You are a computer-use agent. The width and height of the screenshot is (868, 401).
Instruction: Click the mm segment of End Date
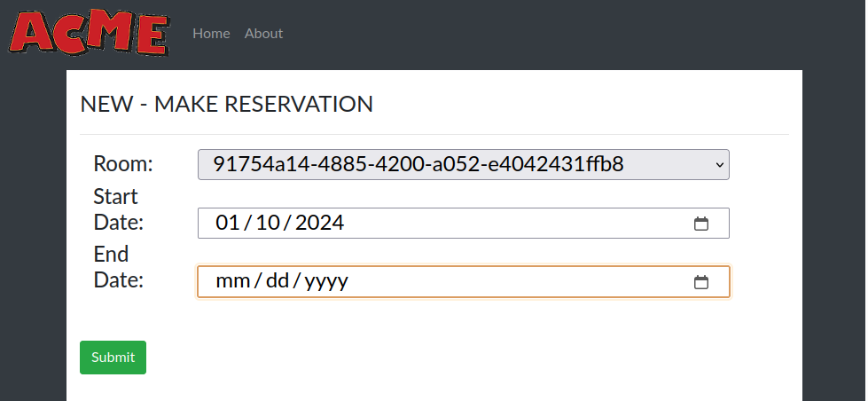coord(233,282)
